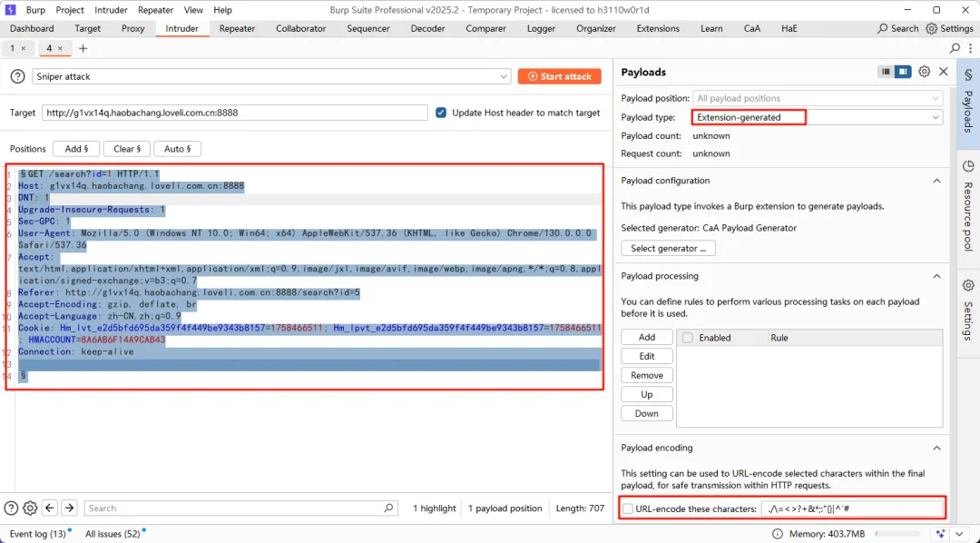The height and width of the screenshot is (543, 980).
Task: Open All issues (52)
Action: 113,534
